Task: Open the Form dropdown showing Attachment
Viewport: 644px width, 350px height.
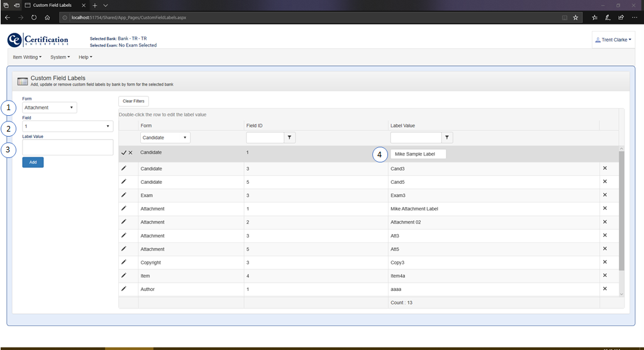Action: pos(50,108)
